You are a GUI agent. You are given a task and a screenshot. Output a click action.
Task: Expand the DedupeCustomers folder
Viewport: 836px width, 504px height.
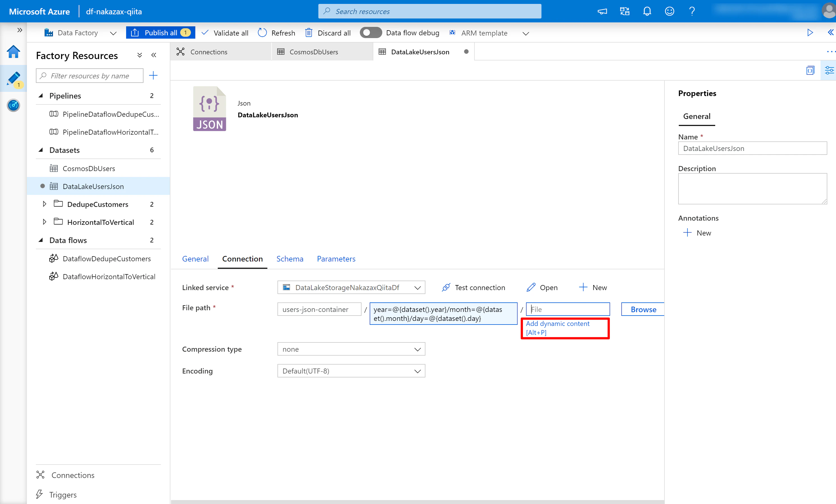(45, 204)
